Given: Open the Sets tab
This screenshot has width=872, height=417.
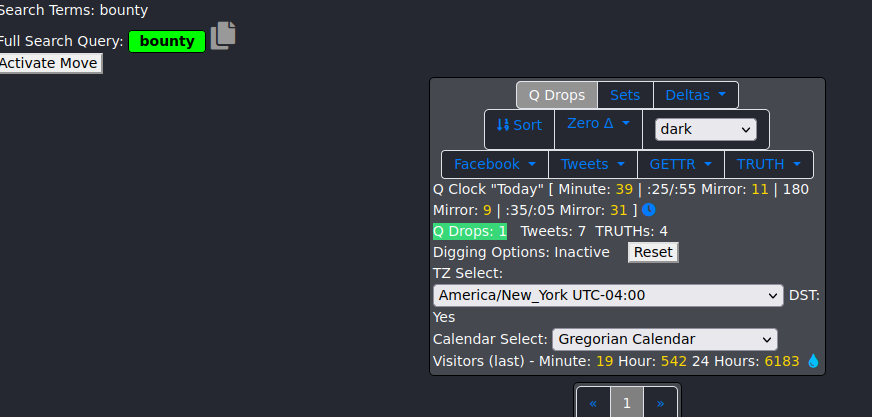Looking at the screenshot, I should tap(625, 95).
